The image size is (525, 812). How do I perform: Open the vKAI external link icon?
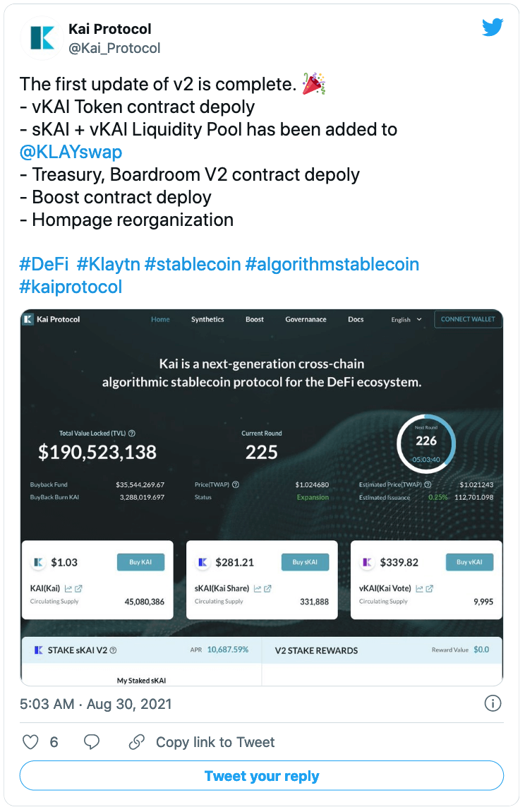pos(430,588)
